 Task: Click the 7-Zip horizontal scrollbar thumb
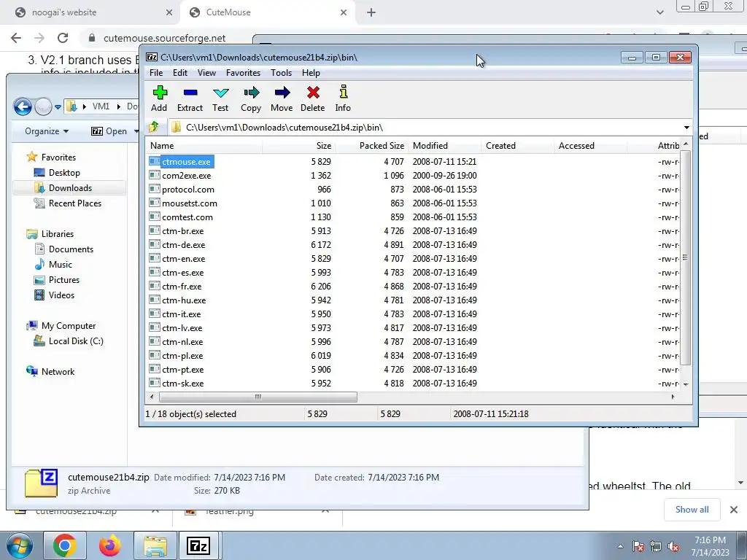[258, 397]
